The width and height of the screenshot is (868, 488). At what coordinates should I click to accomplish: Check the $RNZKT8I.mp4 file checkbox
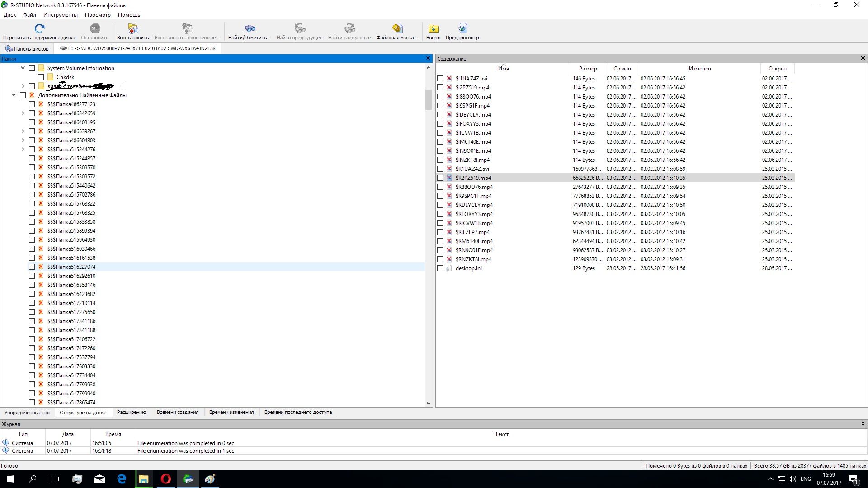[440, 259]
